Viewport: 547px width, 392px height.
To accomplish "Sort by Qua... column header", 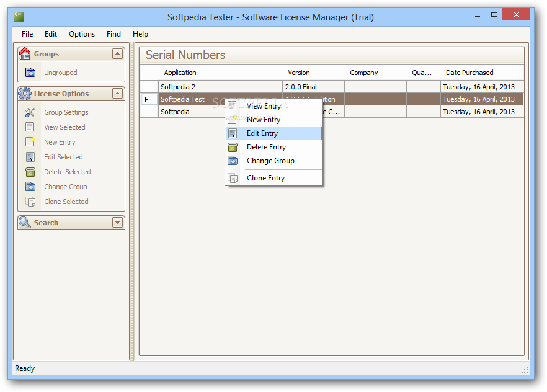I will [423, 73].
